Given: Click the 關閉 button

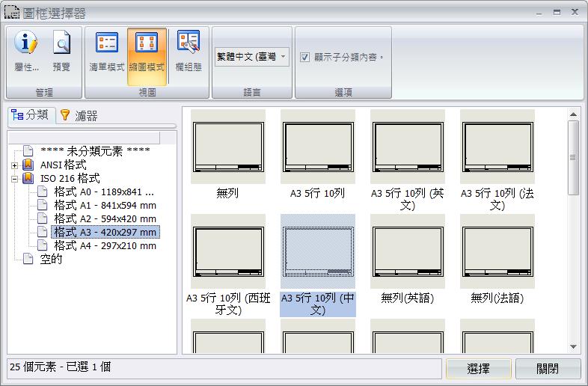Looking at the screenshot, I should (548, 369).
